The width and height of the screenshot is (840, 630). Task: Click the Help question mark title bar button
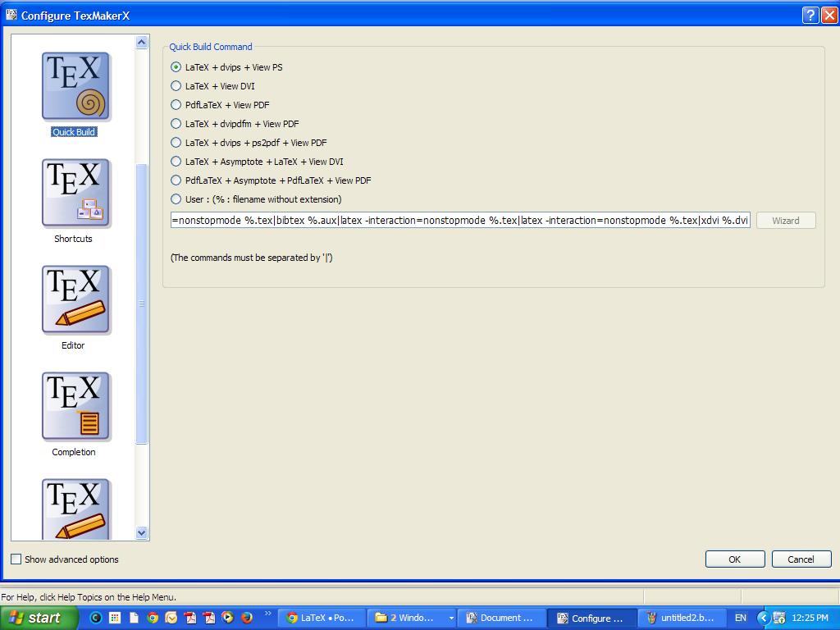pyautogui.click(x=810, y=15)
